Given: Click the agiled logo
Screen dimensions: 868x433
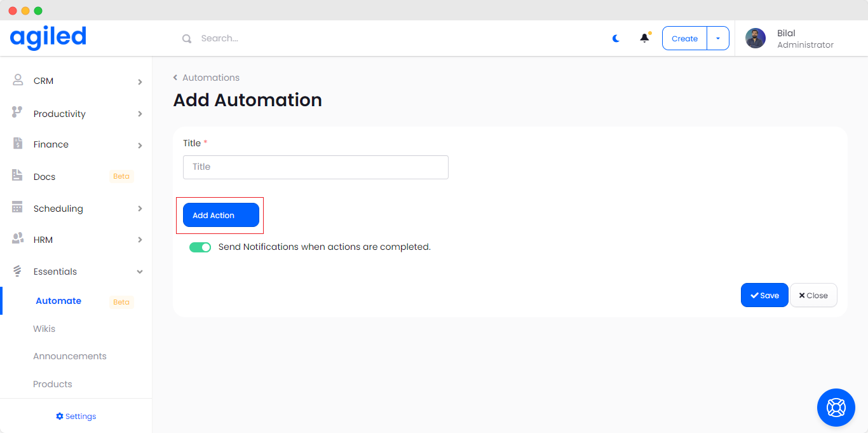Looking at the screenshot, I should [48, 38].
